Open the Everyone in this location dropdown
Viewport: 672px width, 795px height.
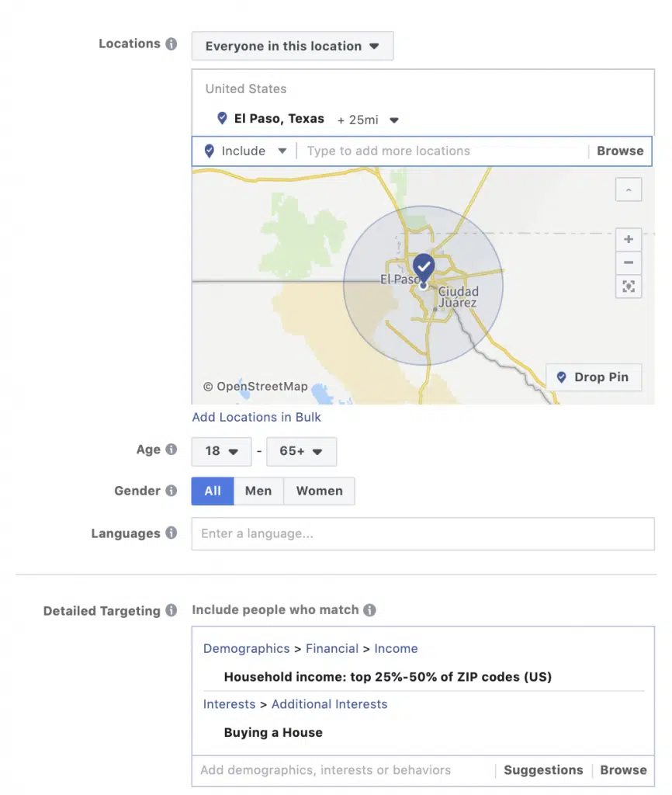click(292, 46)
